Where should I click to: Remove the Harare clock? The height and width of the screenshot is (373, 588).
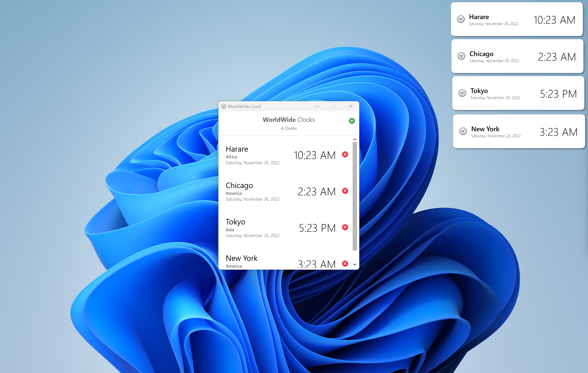pyautogui.click(x=345, y=155)
